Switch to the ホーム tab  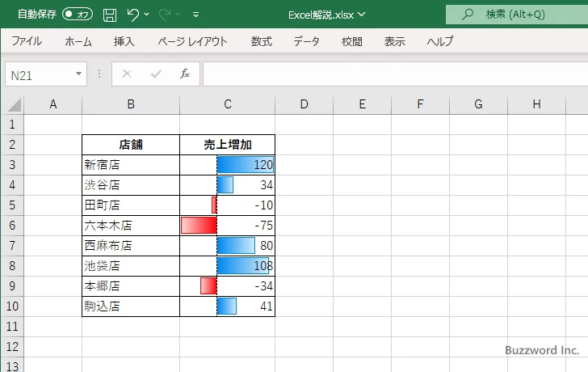pos(78,41)
